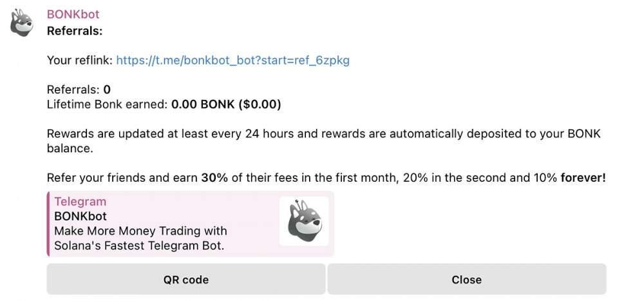Click the 'Make More Money Trading' preview description

pos(140,231)
